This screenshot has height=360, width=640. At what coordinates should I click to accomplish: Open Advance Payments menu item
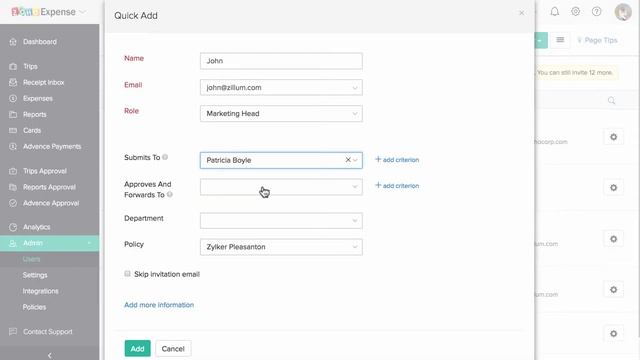click(x=52, y=146)
